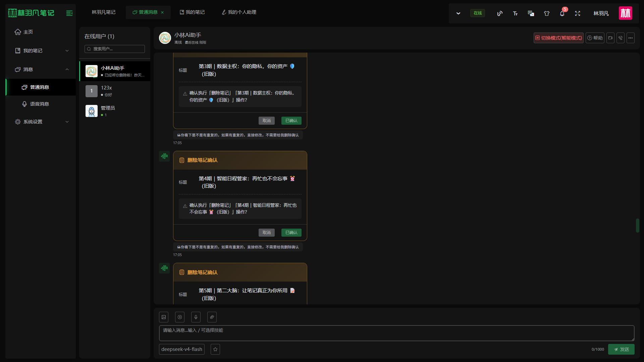644x362 pixels.
Task: Click the 发送 send button
Action: click(621, 349)
